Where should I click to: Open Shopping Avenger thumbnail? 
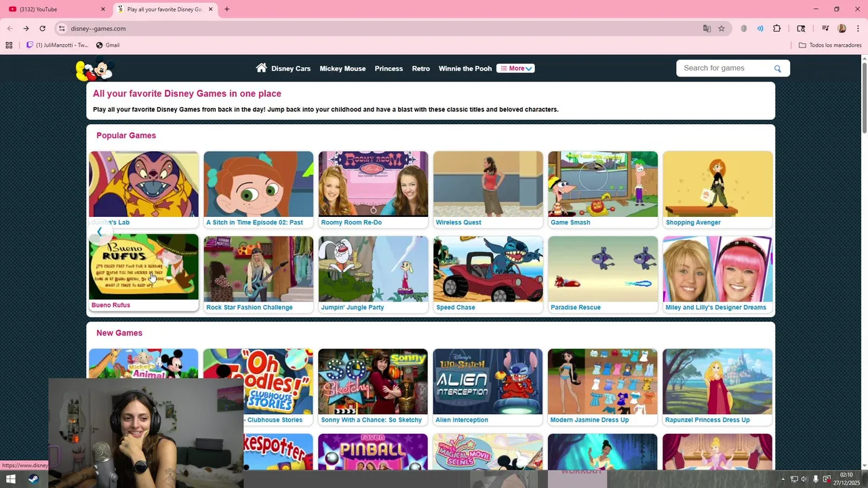coord(717,184)
